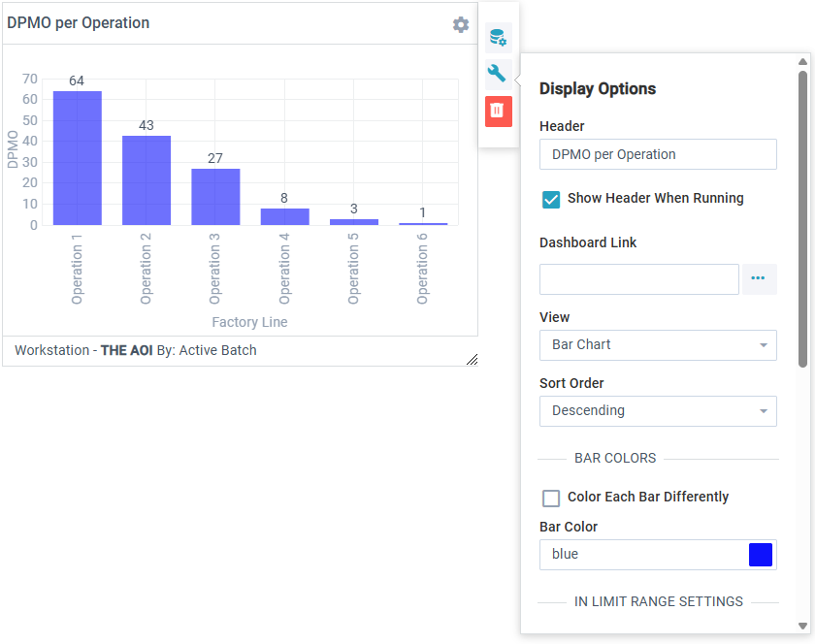This screenshot has height=644, width=815.
Task: Uncheck Show Header When Running
Action: pos(551,199)
